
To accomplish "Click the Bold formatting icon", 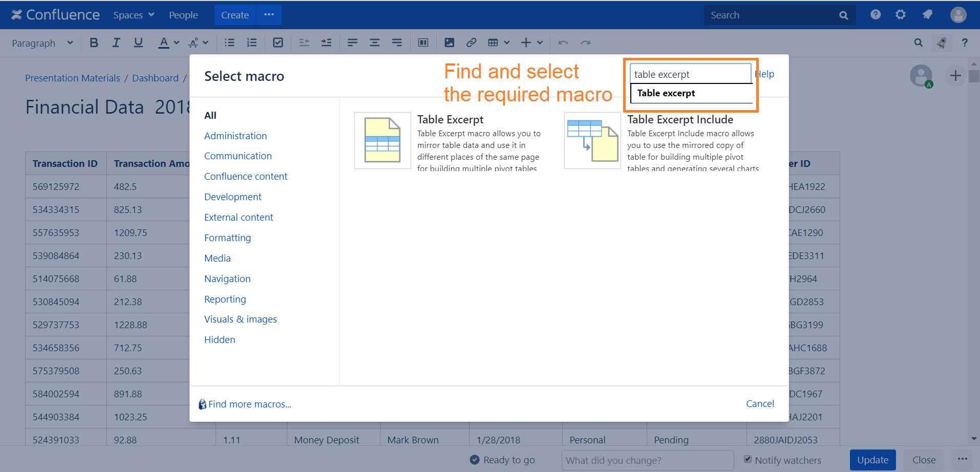I will [94, 43].
